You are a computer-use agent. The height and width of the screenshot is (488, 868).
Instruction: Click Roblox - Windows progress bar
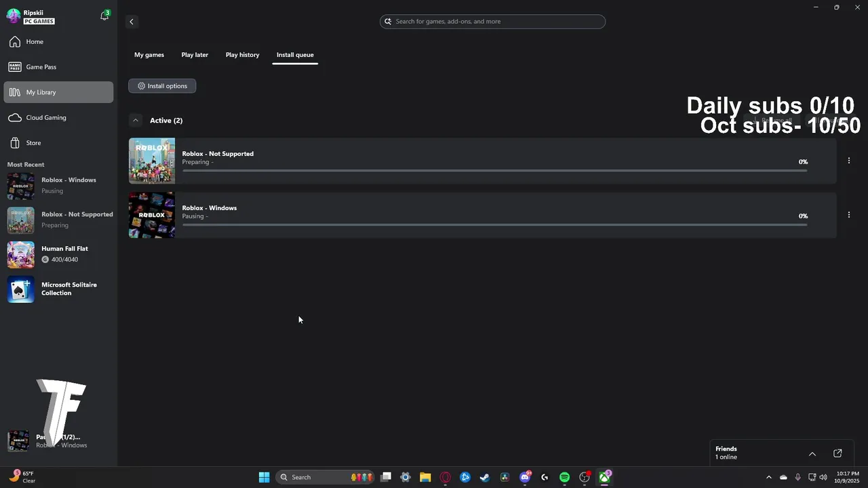(x=495, y=224)
